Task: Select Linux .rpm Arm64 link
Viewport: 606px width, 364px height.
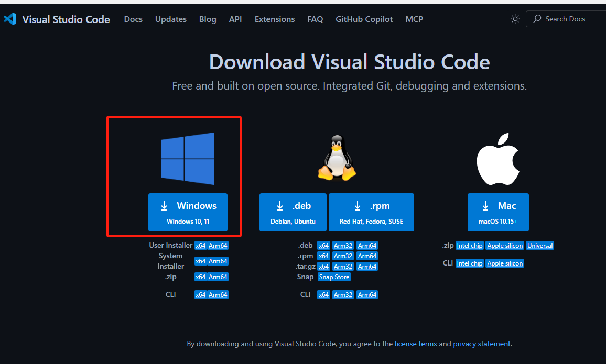Action: 367,256
